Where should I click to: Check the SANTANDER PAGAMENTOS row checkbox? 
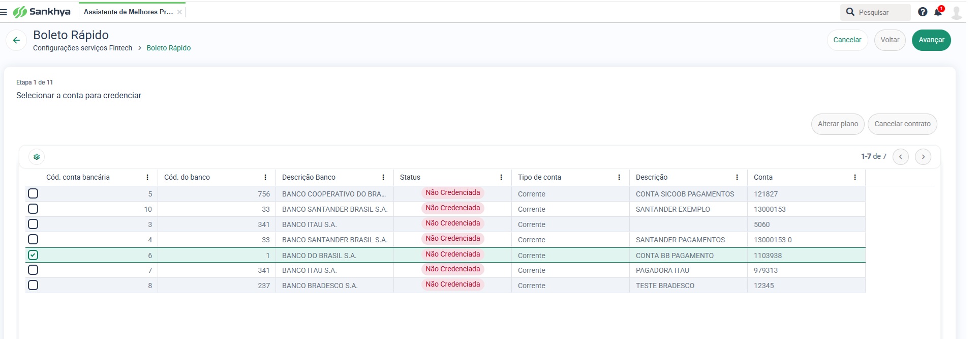pos(33,239)
